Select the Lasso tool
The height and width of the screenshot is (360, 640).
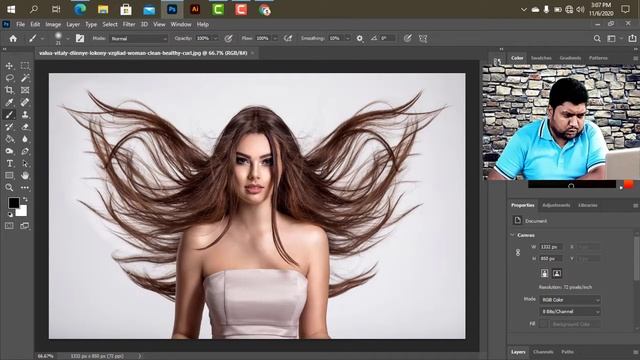9,78
